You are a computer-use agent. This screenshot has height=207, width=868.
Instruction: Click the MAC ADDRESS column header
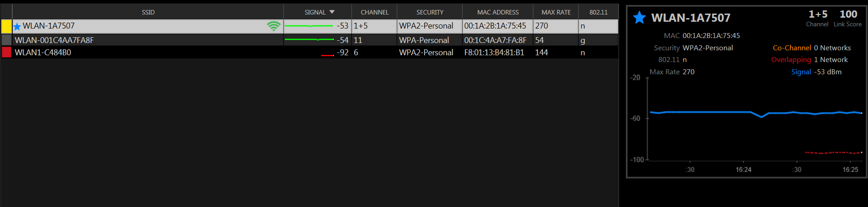click(x=497, y=12)
